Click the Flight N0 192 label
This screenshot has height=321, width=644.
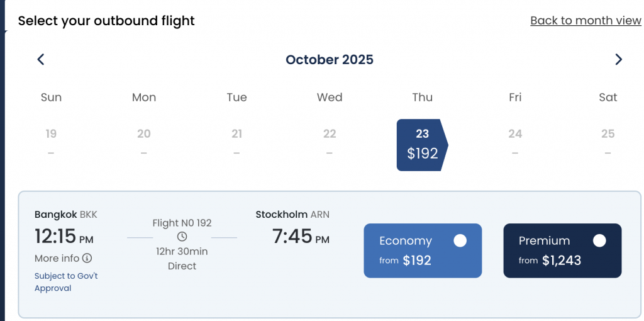click(182, 223)
